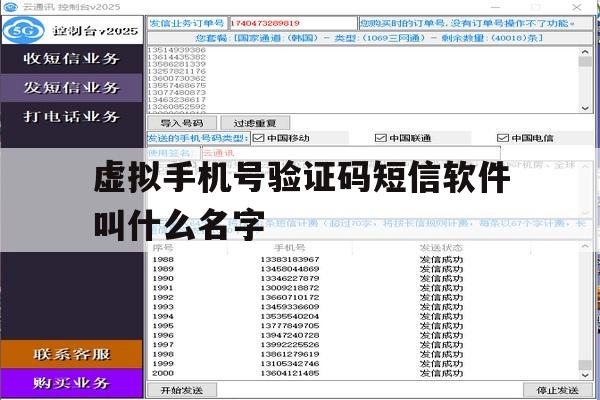Click 联系客服 button
Viewport: 600px width, 400px height.
[72, 354]
